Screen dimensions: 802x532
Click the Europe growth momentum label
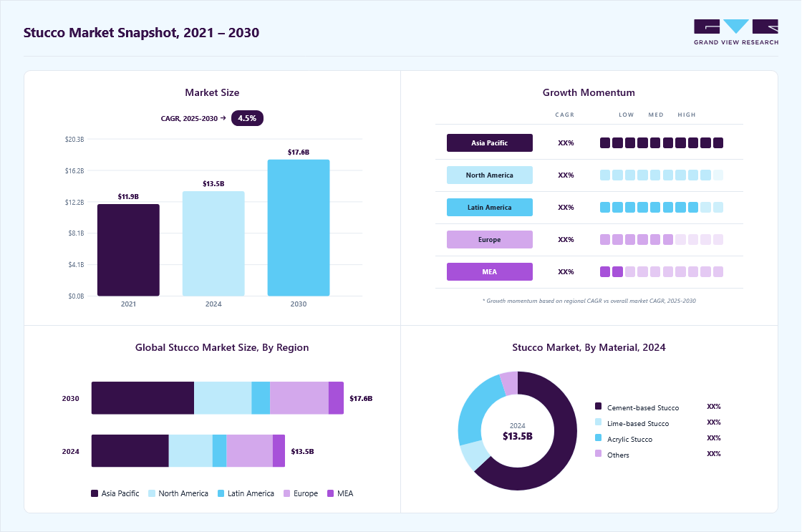pos(490,239)
